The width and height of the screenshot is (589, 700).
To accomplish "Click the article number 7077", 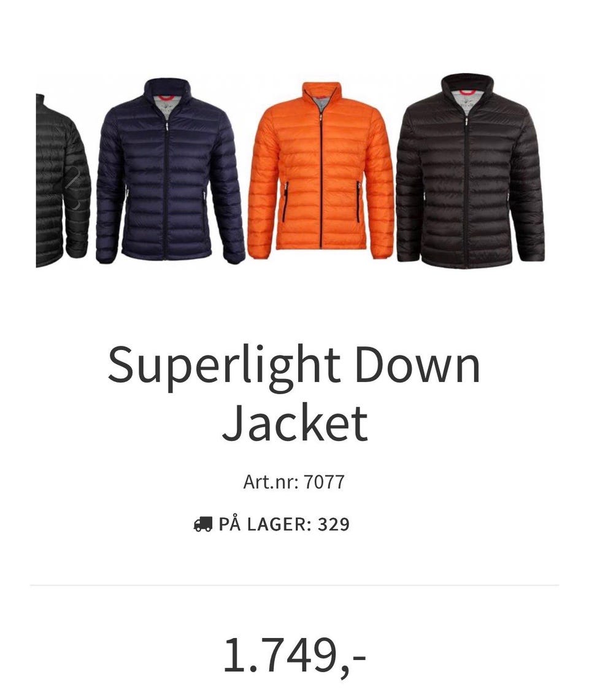I will pos(325,482).
